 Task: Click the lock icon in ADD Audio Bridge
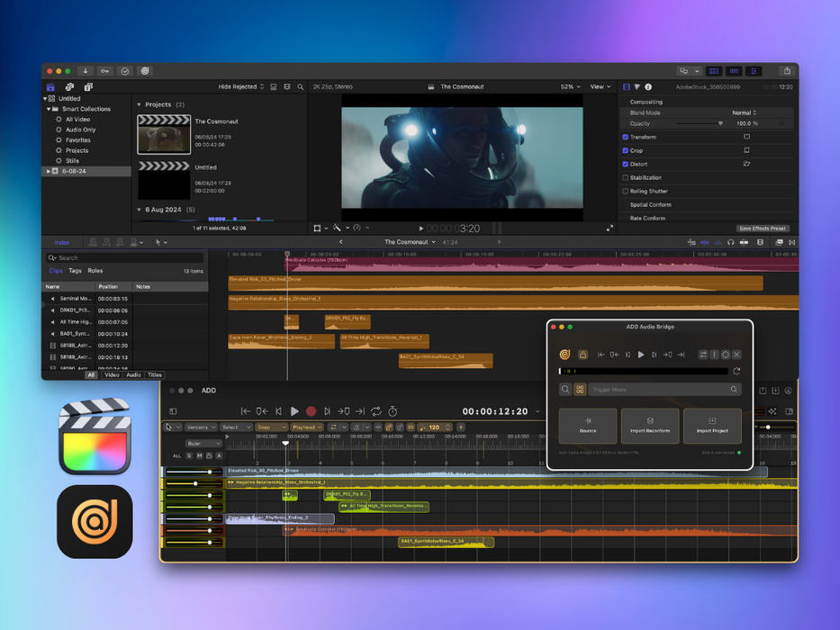[583, 355]
